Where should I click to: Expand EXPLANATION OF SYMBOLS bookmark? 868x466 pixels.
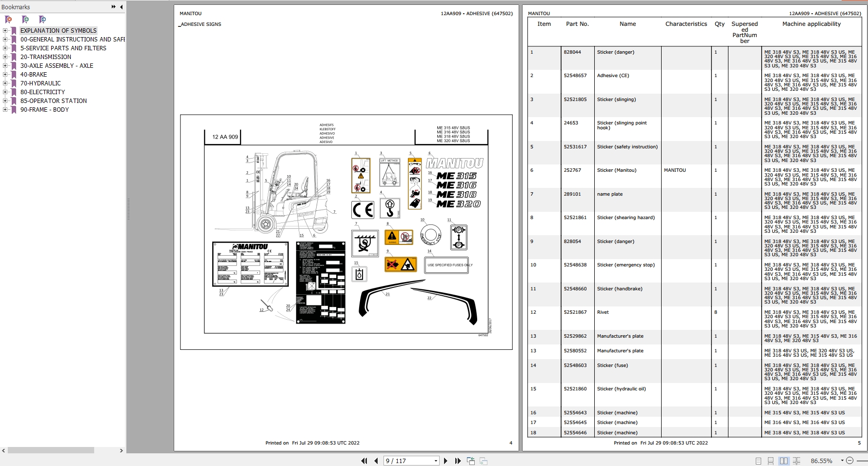(5, 31)
